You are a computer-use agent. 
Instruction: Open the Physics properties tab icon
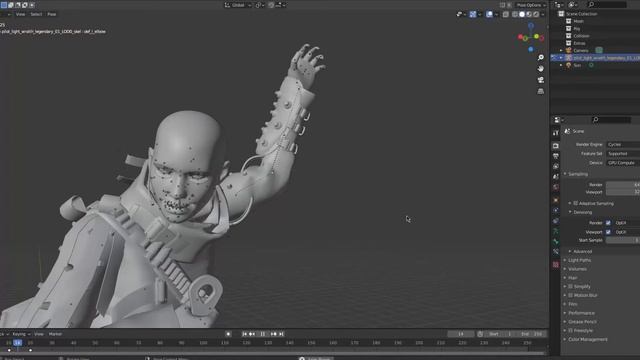tap(556, 210)
